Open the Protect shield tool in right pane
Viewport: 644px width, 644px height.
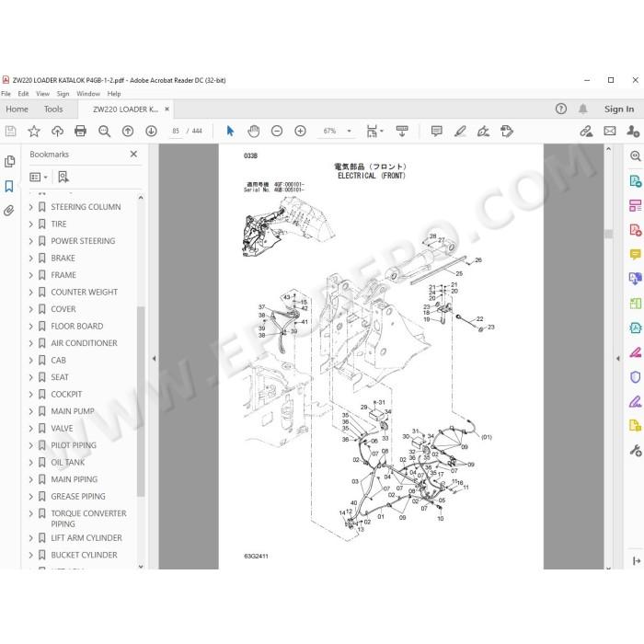click(635, 377)
